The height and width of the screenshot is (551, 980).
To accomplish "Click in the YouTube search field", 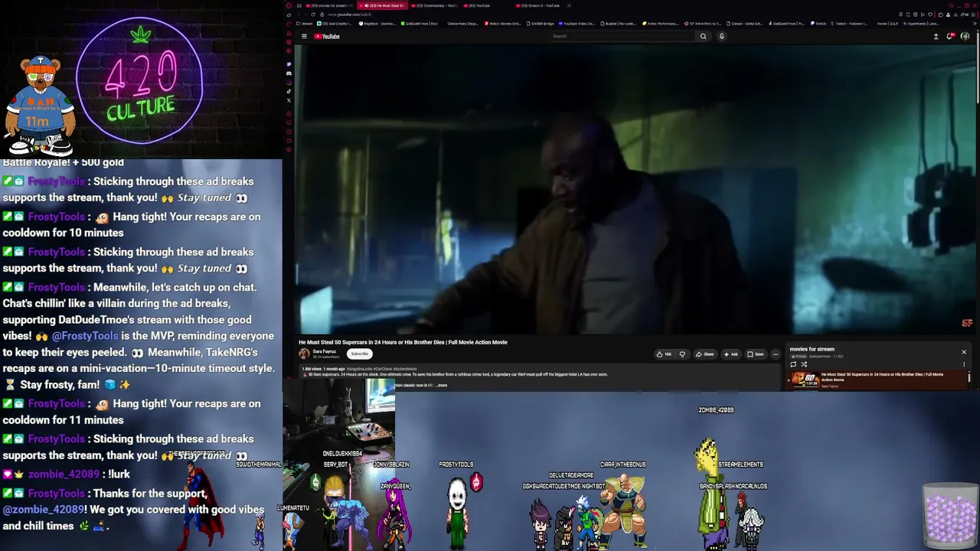I will coord(623,36).
